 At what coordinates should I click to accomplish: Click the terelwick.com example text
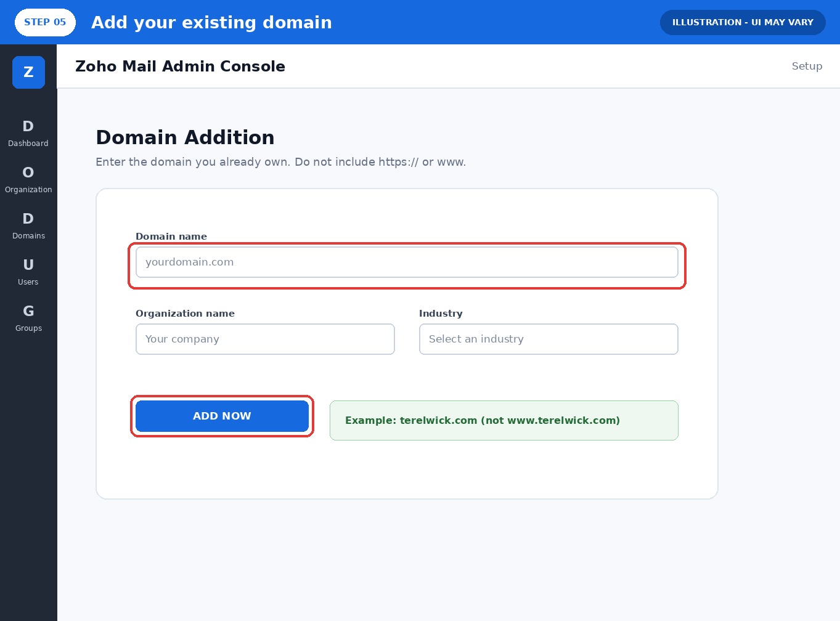point(483,421)
